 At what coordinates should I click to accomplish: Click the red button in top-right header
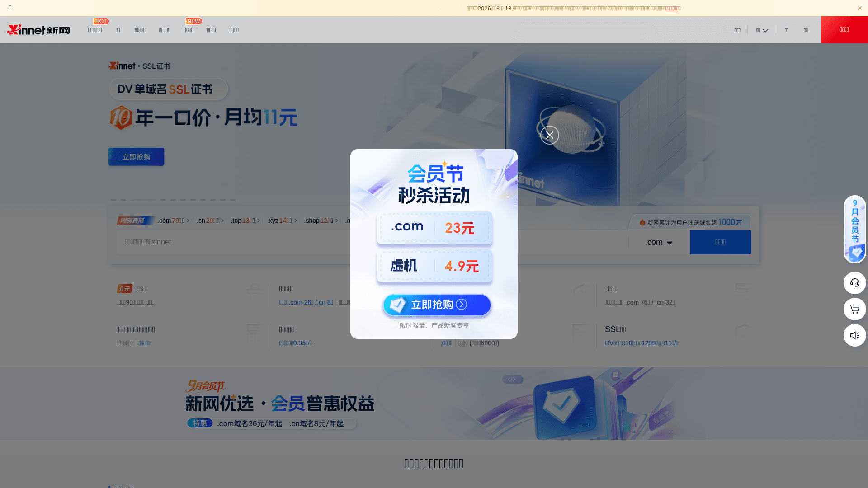click(x=844, y=30)
